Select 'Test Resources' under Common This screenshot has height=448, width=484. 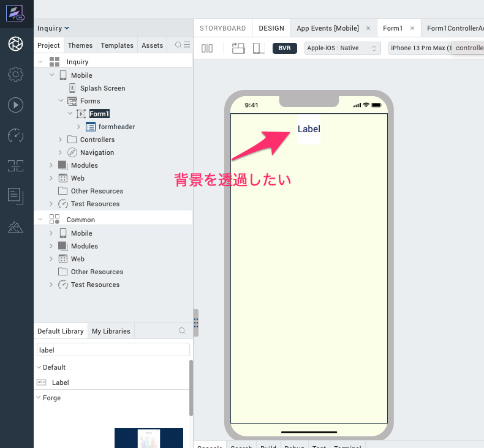[95, 285]
